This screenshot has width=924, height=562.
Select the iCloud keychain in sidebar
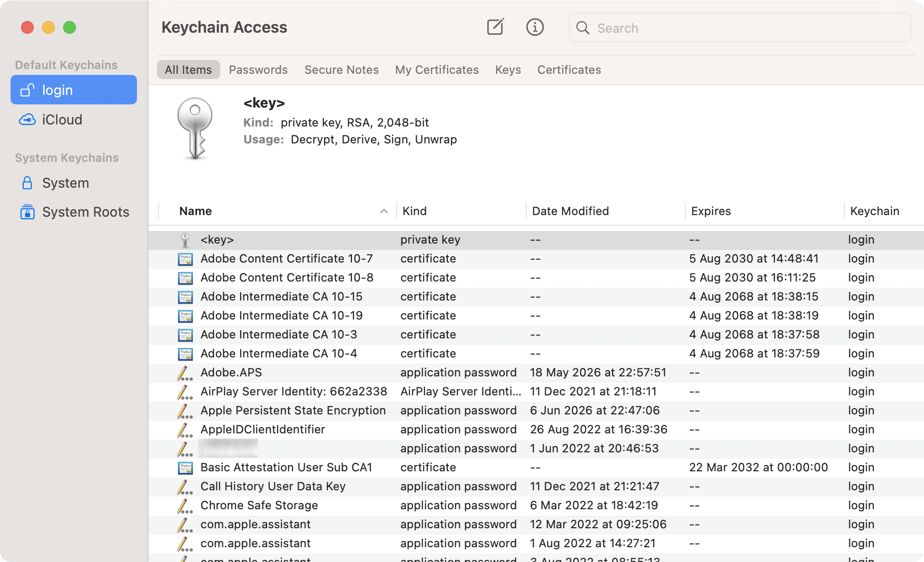coord(74,120)
